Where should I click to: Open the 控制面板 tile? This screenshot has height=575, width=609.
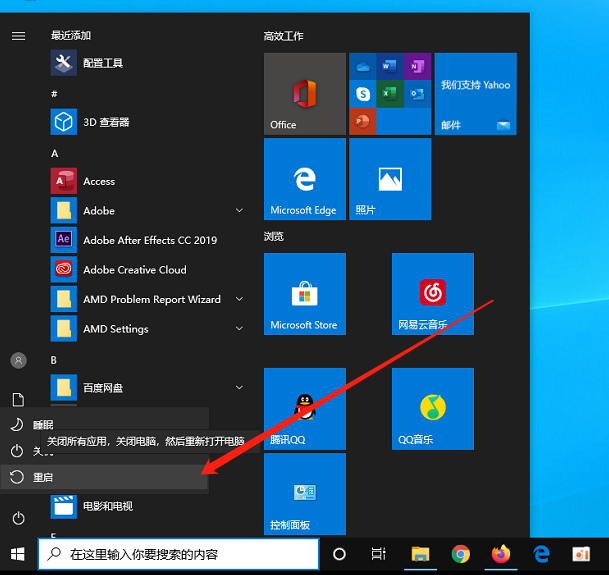[x=304, y=494]
